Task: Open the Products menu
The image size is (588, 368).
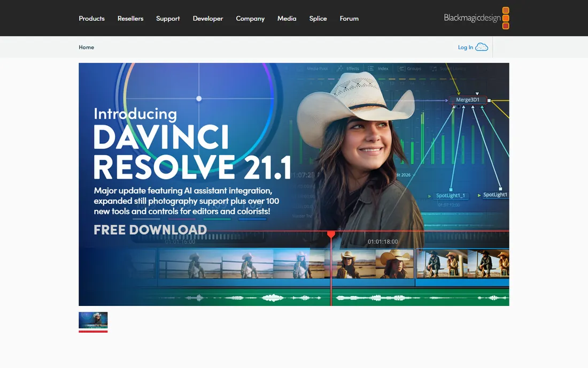Action: click(91, 18)
